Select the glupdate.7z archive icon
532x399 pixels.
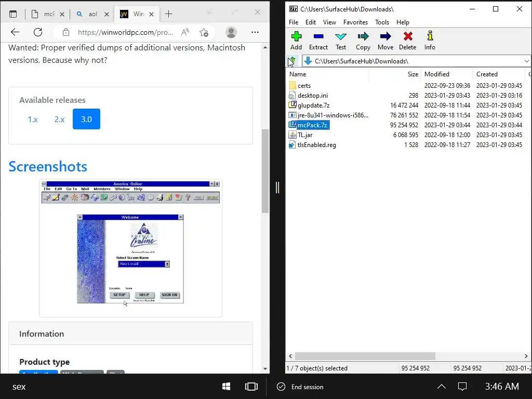pos(292,105)
